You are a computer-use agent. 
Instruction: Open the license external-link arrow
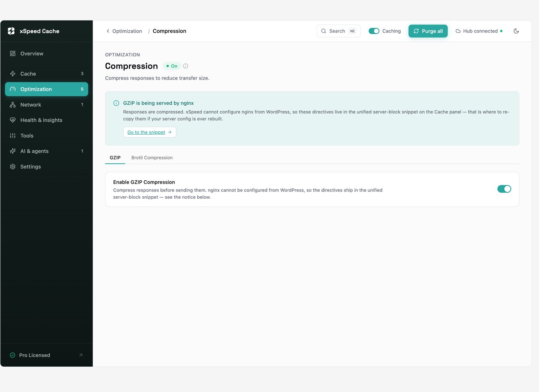[81, 355]
